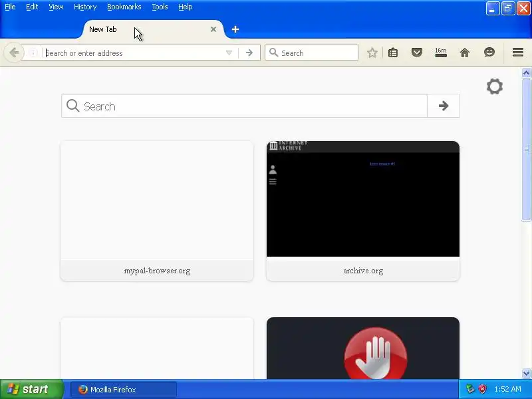Image resolution: width=532 pixels, height=399 pixels.
Task: Open the View menu
Action: [x=56, y=7]
